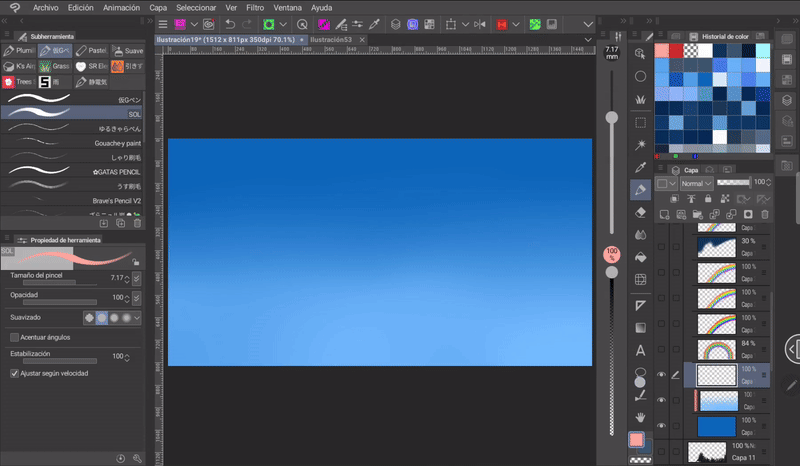Choose the Hand move tool

point(640,416)
